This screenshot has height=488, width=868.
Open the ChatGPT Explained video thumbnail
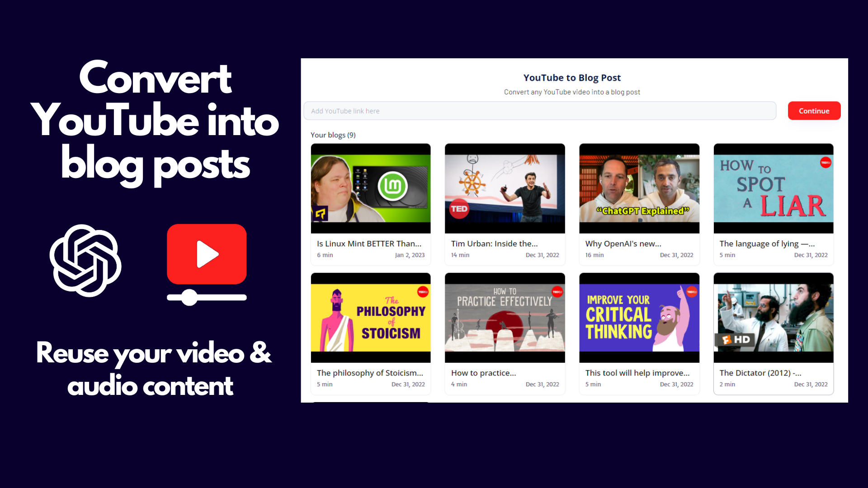pos(639,188)
